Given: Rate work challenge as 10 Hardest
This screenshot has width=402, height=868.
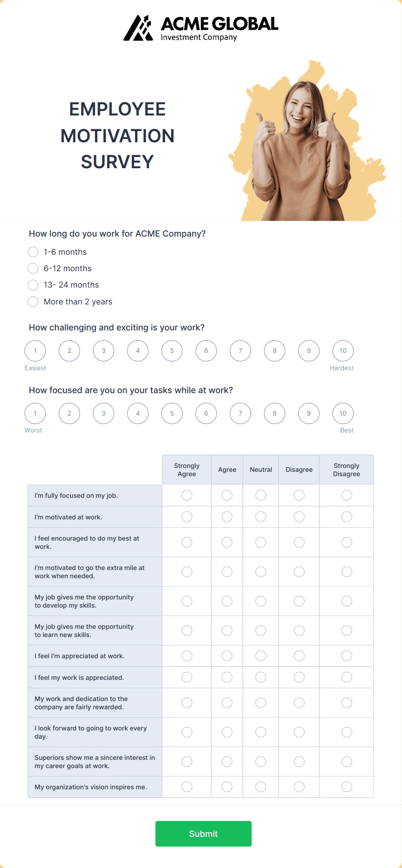Looking at the screenshot, I should pyautogui.click(x=342, y=351).
